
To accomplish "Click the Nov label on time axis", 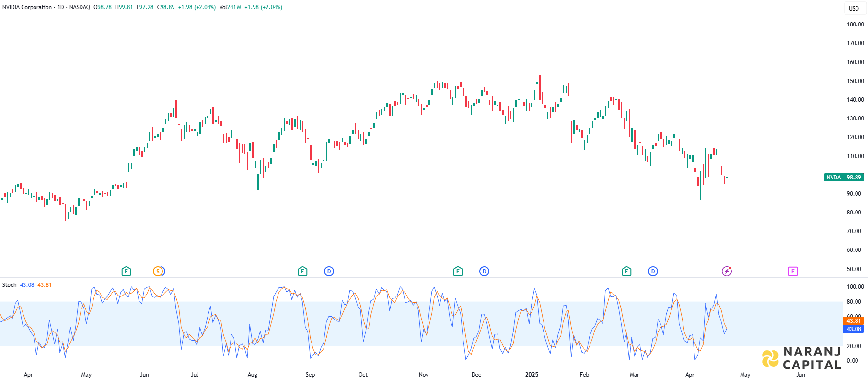I will point(423,375).
